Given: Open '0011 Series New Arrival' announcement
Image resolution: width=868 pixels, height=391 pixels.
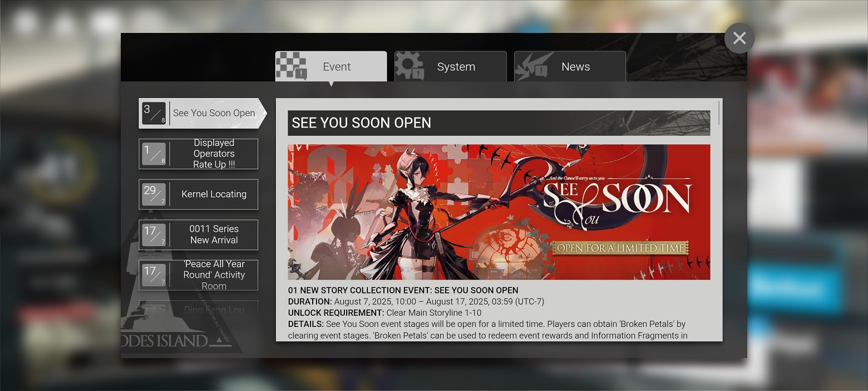Looking at the screenshot, I should pos(199,234).
